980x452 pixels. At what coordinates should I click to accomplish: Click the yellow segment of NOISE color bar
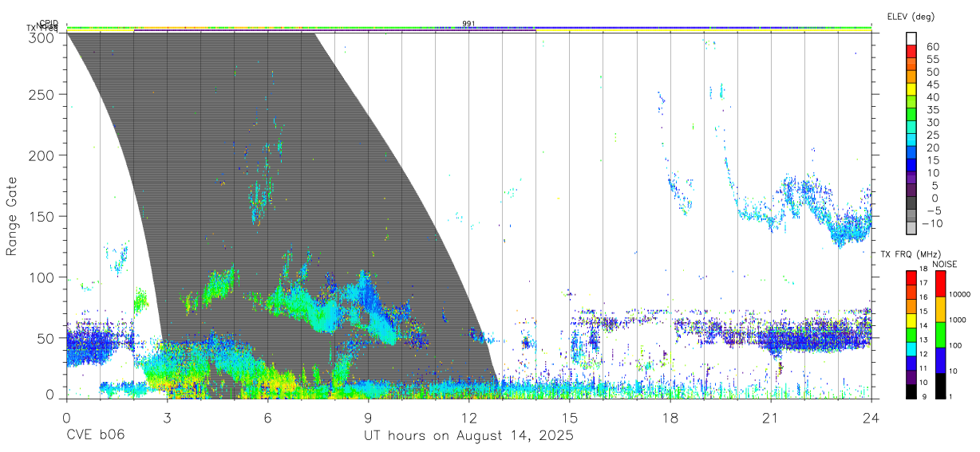(x=940, y=308)
